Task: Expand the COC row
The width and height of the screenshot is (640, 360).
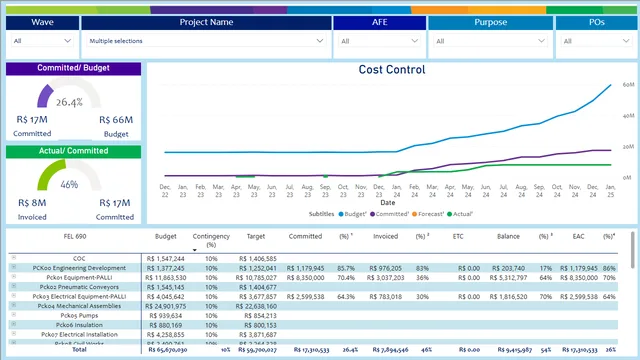Action: pos(13,258)
